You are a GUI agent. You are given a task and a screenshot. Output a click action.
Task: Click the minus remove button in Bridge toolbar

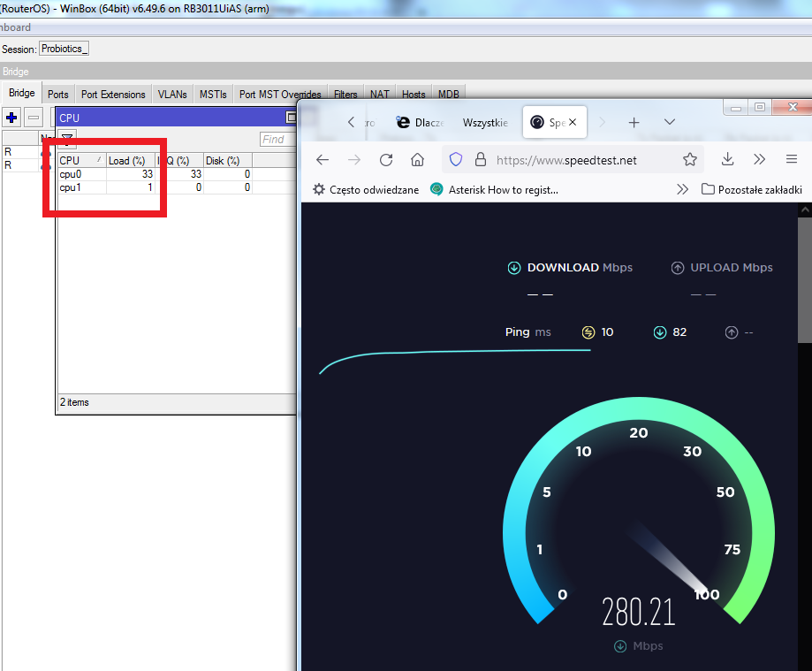coord(34,118)
